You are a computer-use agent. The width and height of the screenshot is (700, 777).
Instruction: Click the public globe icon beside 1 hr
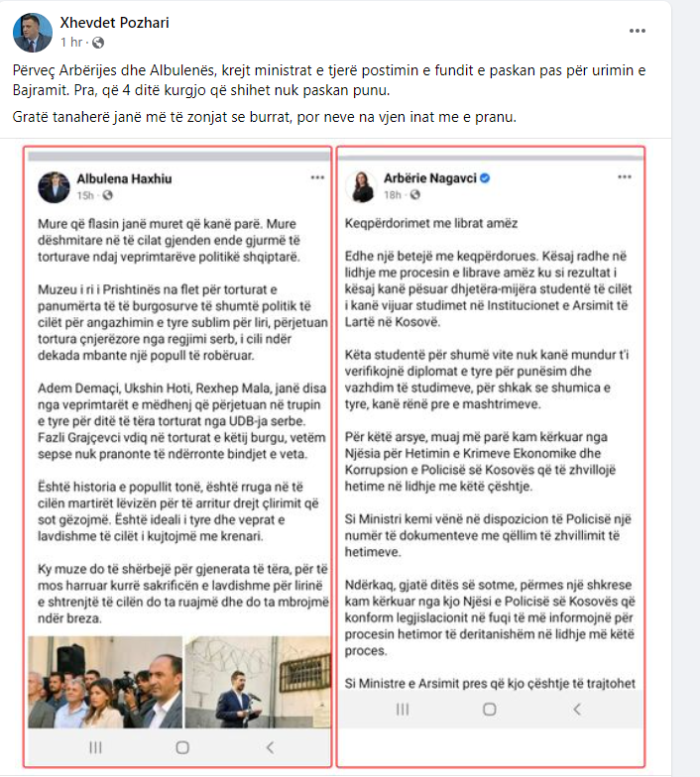tap(98, 44)
